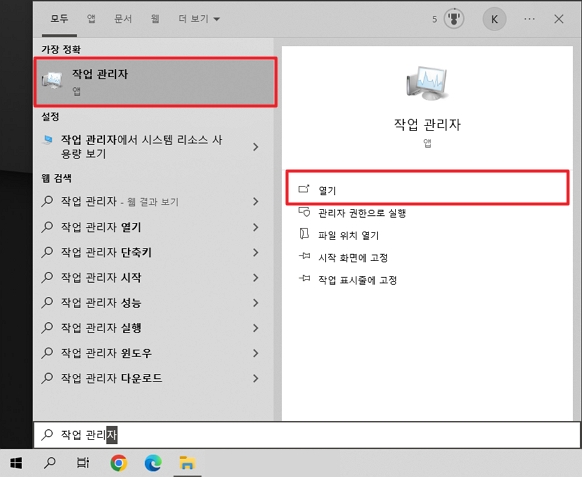The width and height of the screenshot is (582, 477).
Task: Click the 열기 open icon
Action: 304,189
